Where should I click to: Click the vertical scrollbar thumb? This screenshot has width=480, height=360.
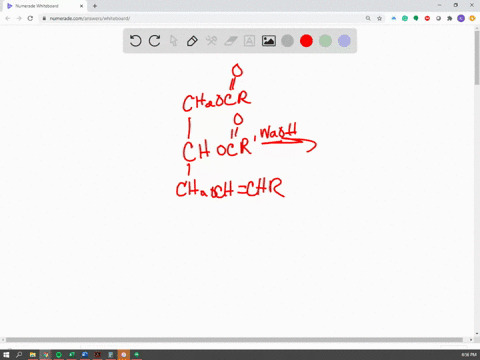coord(477,58)
